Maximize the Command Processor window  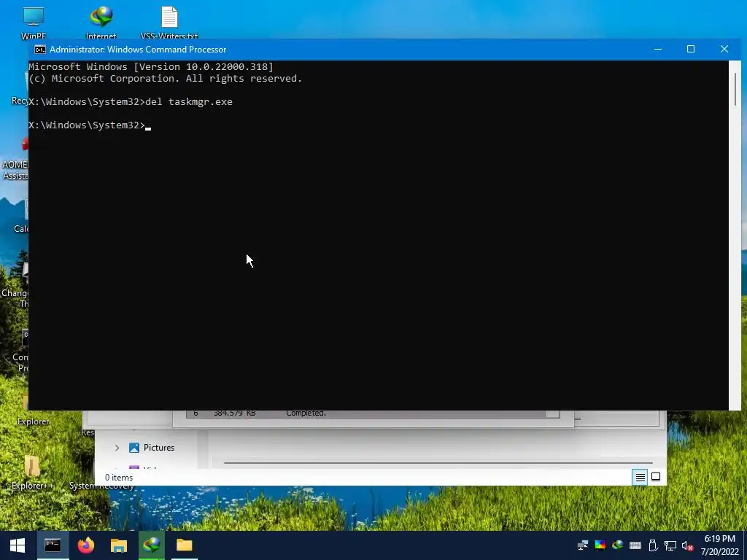(691, 49)
